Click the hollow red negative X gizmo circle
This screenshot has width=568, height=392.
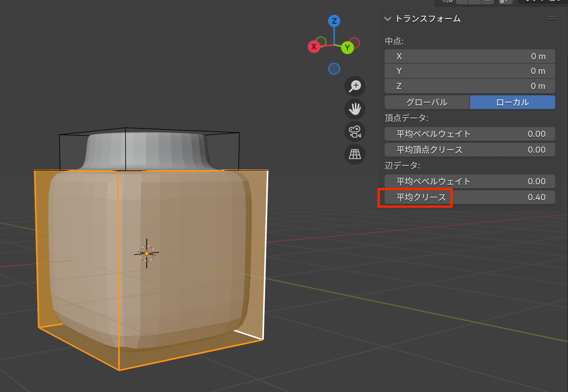[x=354, y=43]
